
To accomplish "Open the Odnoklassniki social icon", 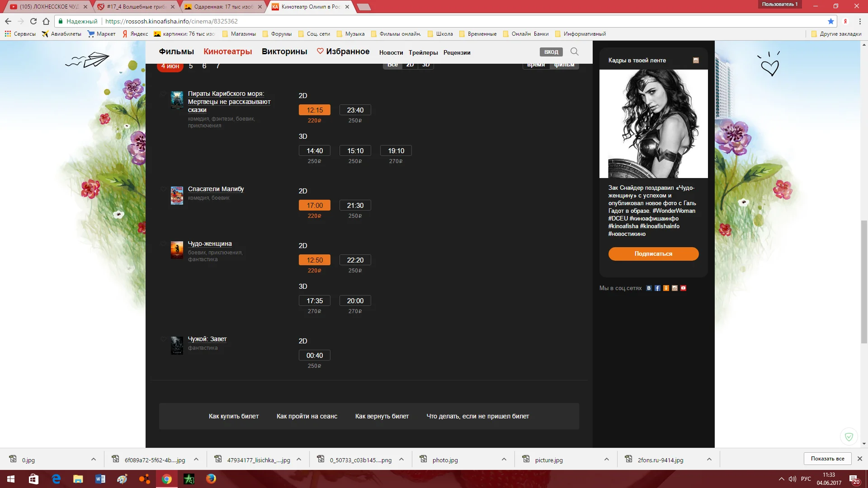I will [x=666, y=288].
